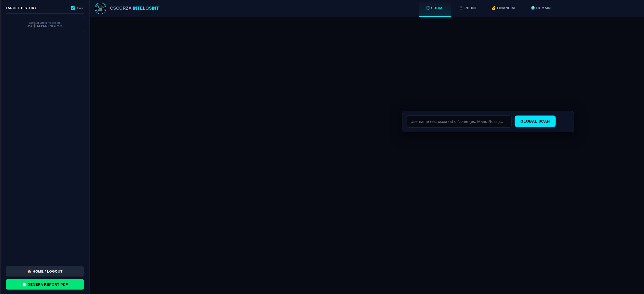
Task: Focus the username or name search field
Action: (459, 122)
